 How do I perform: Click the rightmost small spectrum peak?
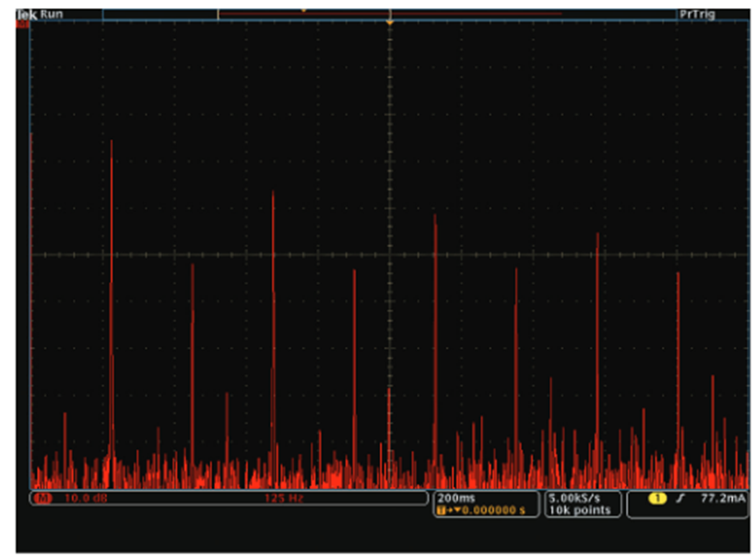click(x=713, y=378)
